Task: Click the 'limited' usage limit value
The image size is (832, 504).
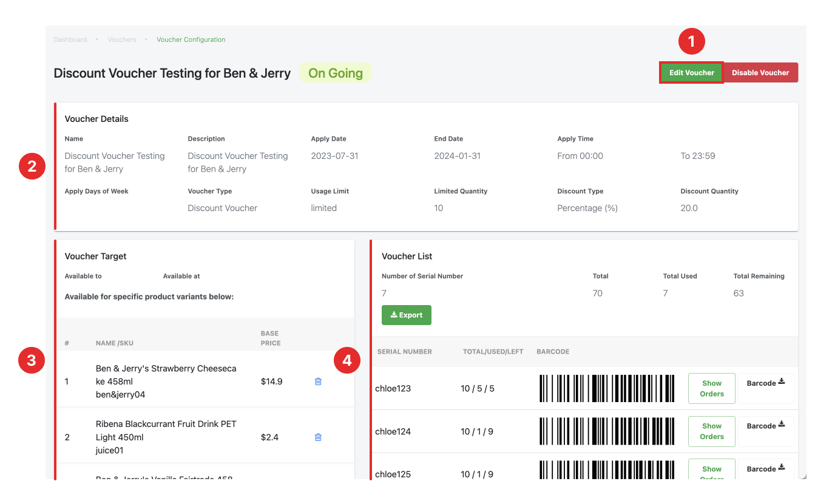Action: click(324, 208)
